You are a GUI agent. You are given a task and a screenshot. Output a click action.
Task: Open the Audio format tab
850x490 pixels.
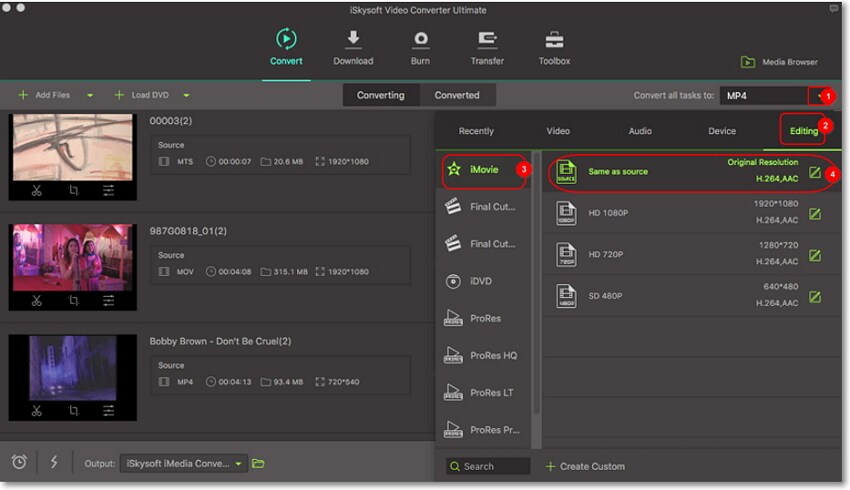click(640, 131)
